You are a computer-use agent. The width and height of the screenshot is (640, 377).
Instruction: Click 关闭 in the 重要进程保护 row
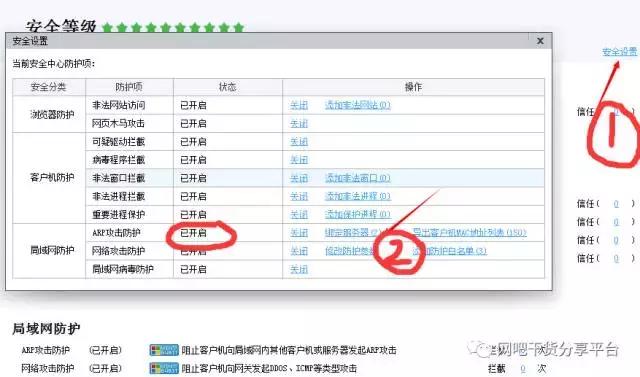click(x=299, y=215)
